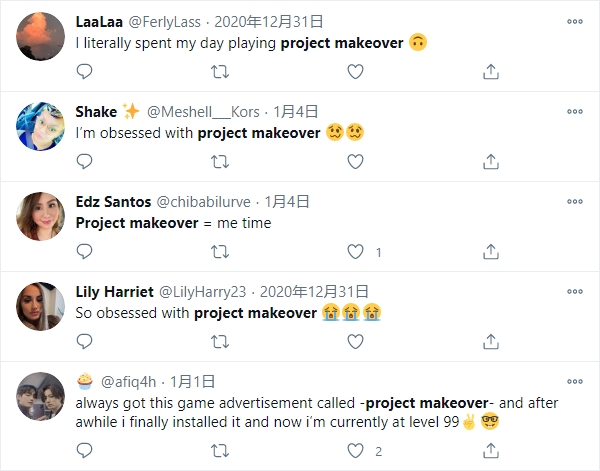Retweet Lily Harriet's tweet
The width and height of the screenshot is (600, 471).
coord(220,342)
